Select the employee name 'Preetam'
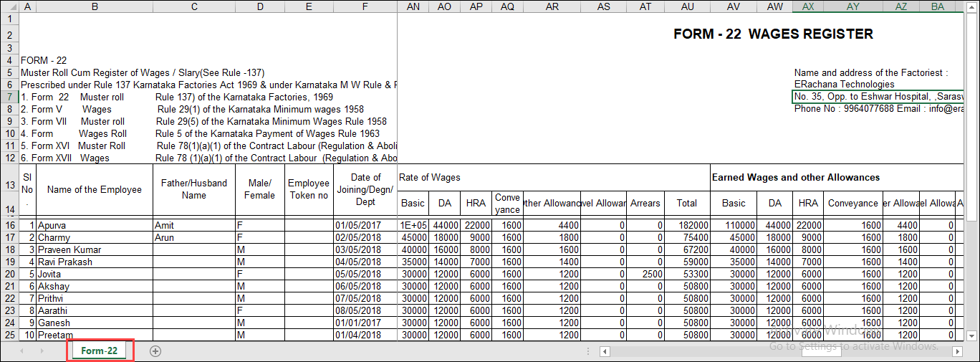Image resolution: width=980 pixels, height=362 pixels. click(x=95, y=335)
